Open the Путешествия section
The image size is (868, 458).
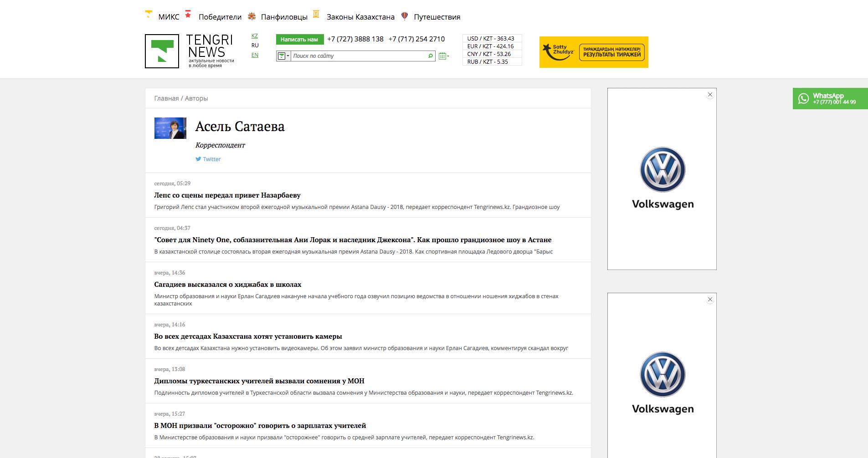437,17
